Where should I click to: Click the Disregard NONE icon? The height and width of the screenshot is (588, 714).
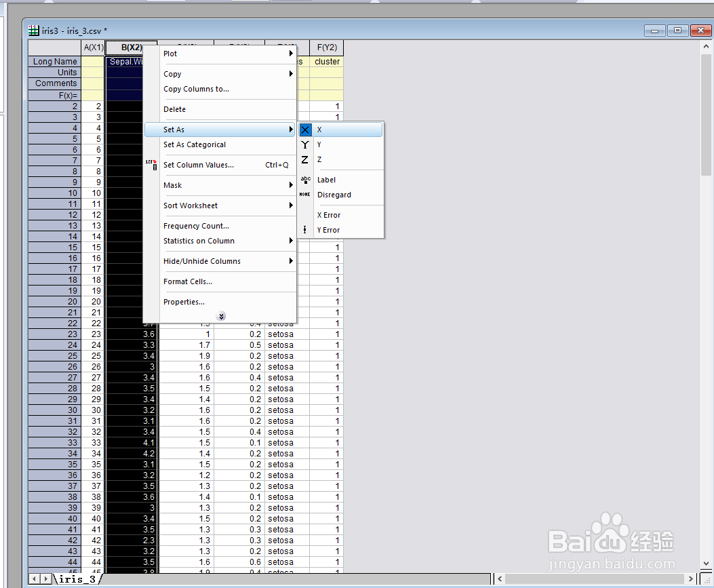(304, 195)
